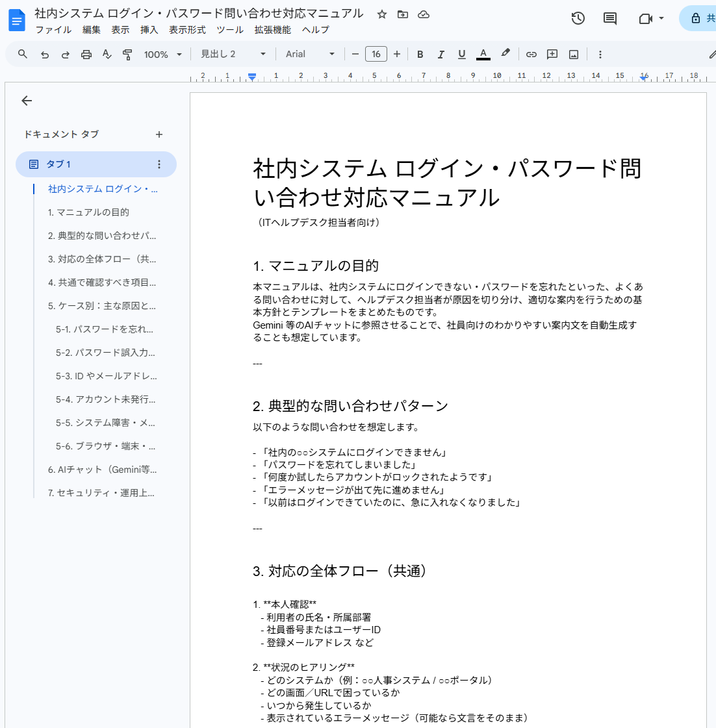The image size is (716, 728).
Task: Check the cloud save status icon
Action: click(423, 14)
